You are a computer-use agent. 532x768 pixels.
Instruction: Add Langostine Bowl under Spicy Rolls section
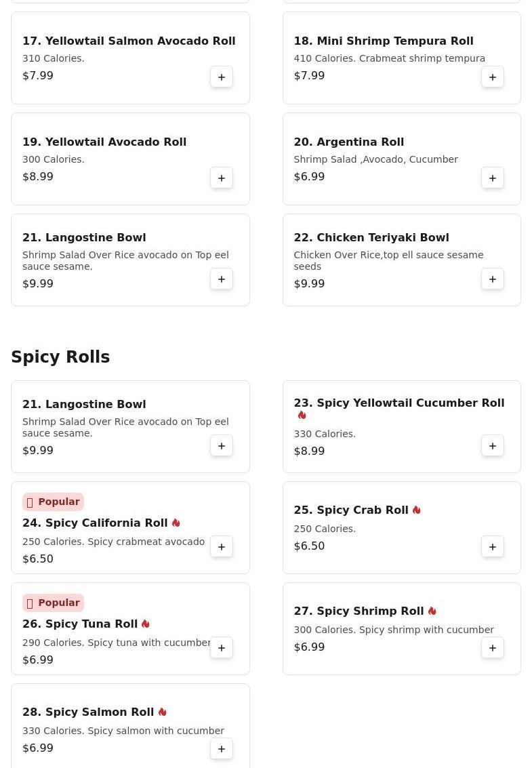(222, 446)
